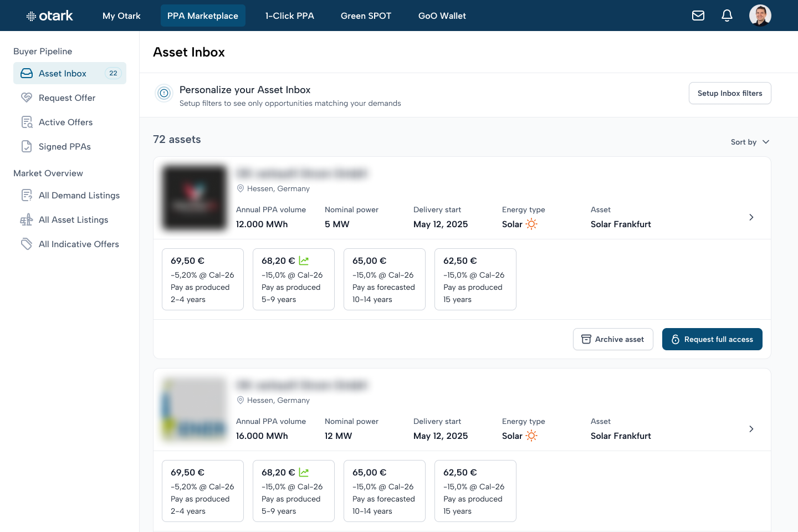Click the sun icon on the 16.000 MWh asset
The width and height of the screenshot is (798, 532).
point(531,436)
